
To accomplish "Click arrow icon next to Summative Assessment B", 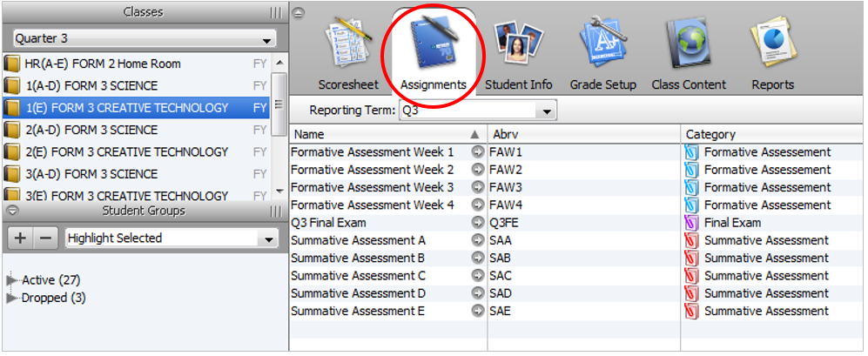I will click(478, 259).
